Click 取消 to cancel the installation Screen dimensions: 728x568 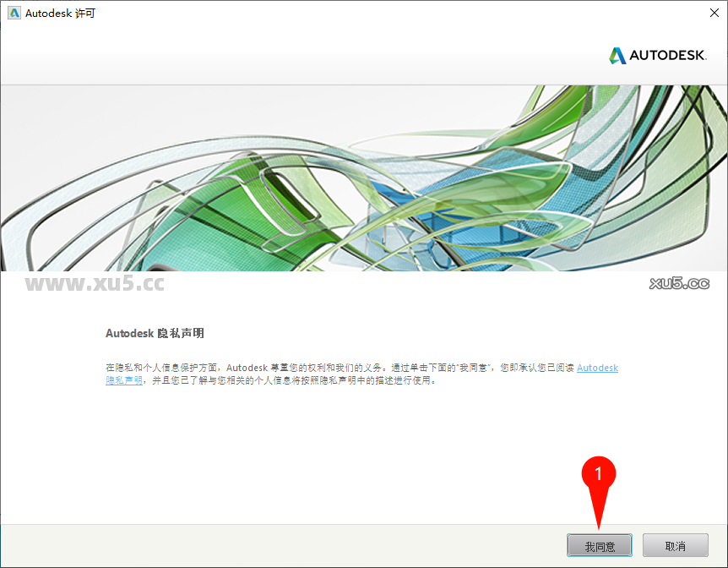[x=675, y=545]
